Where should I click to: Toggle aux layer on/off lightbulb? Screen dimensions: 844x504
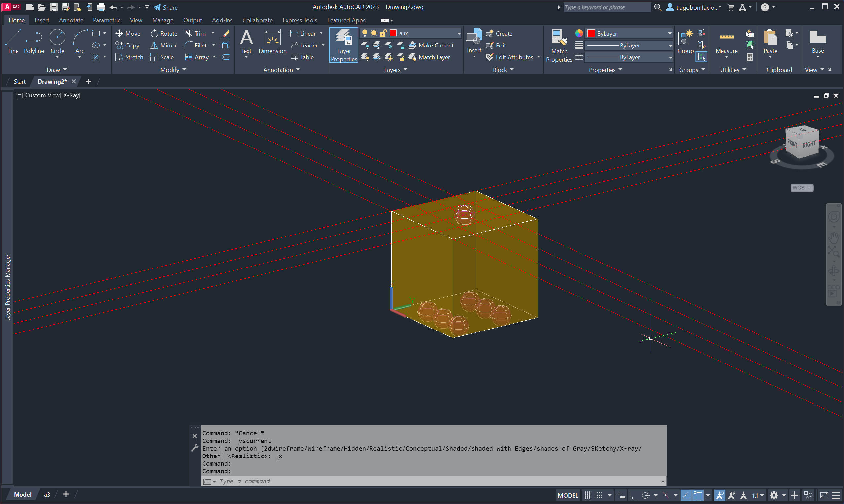coord(365,33)
